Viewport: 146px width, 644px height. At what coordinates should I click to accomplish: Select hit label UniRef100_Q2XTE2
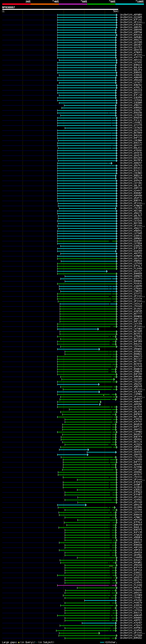pos(131,47)
